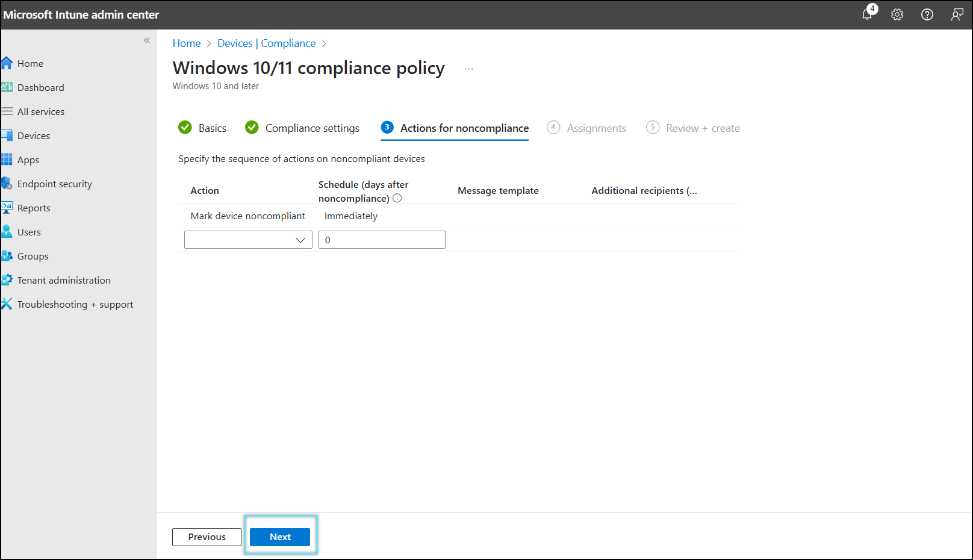Click the Apps grid icon
Image resolution: width=973 pixels, height=560 pixels.
7,160
